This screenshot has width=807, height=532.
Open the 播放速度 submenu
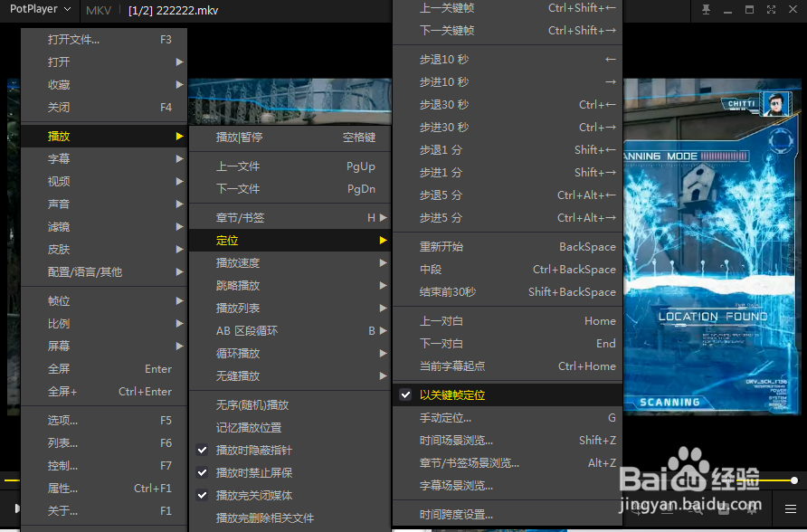pos(290,263)
